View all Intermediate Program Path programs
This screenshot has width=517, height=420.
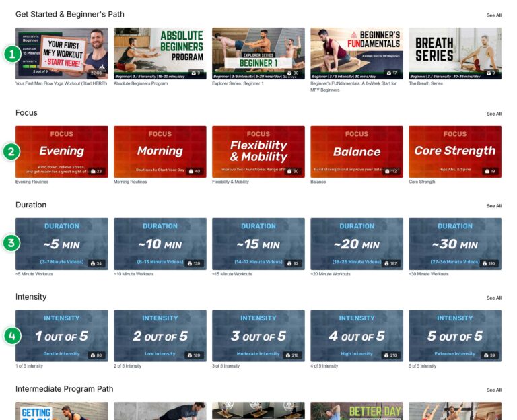pos(493,390)
